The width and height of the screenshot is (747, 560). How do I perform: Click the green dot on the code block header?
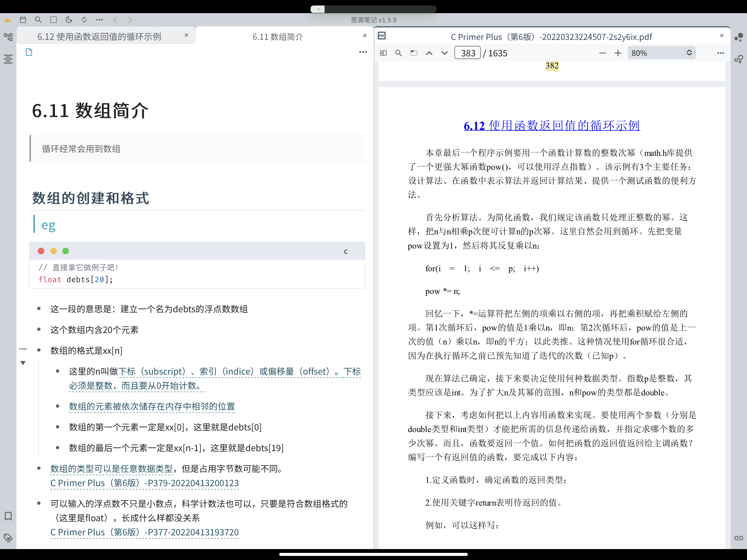[66, 251]
